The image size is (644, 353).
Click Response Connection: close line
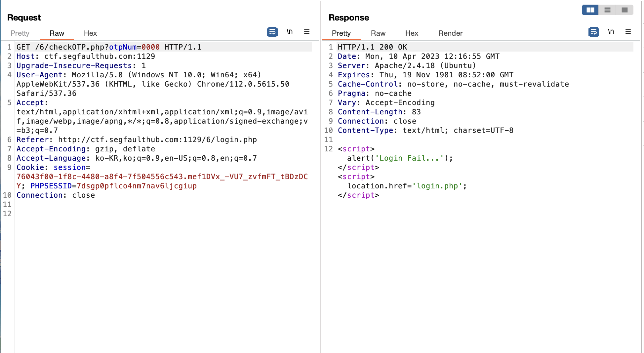(377, 121)
